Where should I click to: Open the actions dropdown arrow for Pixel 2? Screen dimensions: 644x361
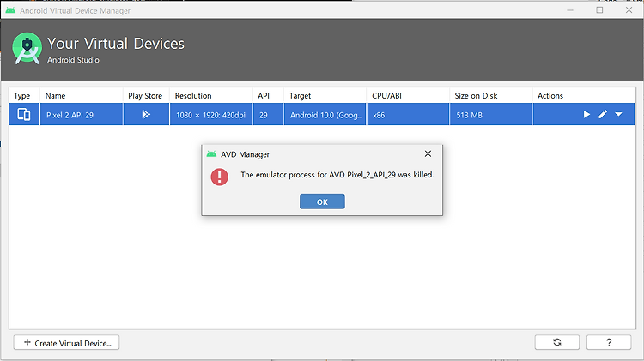pos(618,114)
